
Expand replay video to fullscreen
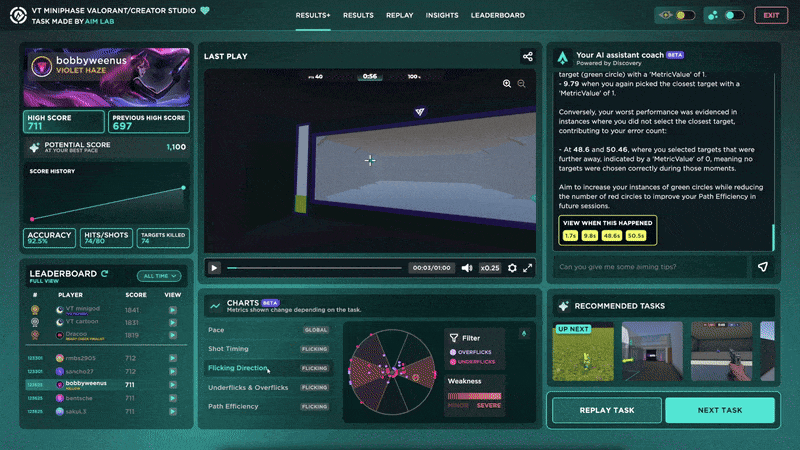pyautogui.click(x=528, y=268)
